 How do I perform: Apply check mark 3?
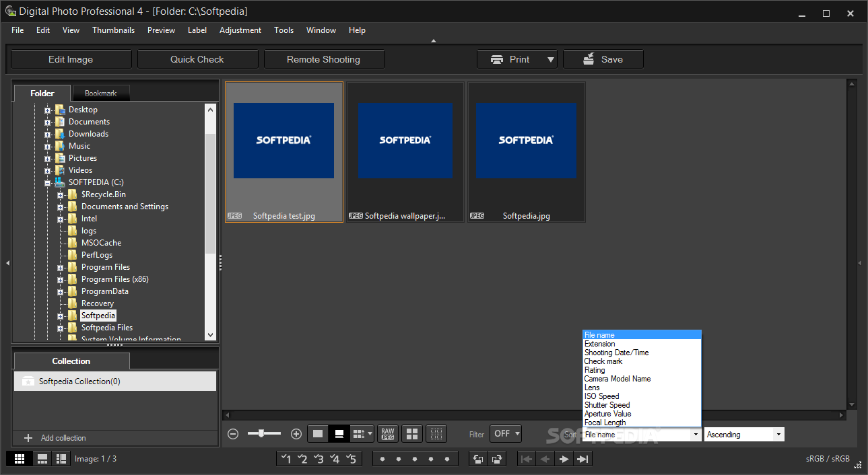319,459
